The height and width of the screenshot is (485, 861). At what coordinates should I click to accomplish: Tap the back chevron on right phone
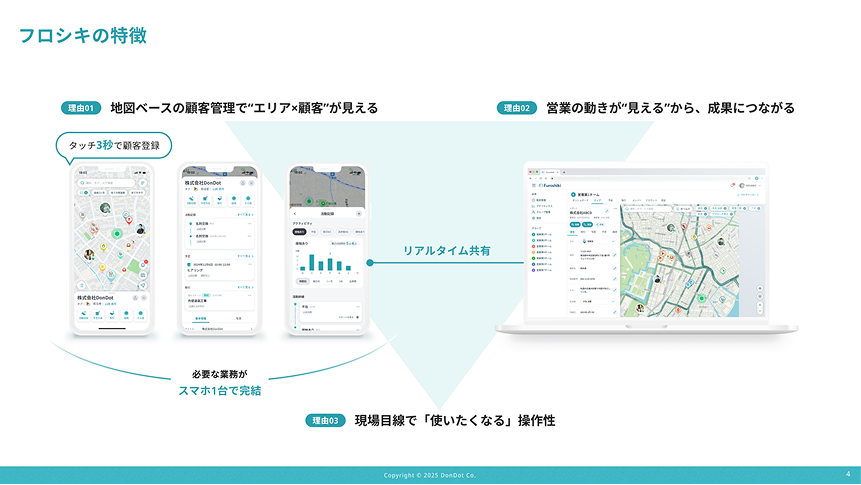click(x=295, y=214)
